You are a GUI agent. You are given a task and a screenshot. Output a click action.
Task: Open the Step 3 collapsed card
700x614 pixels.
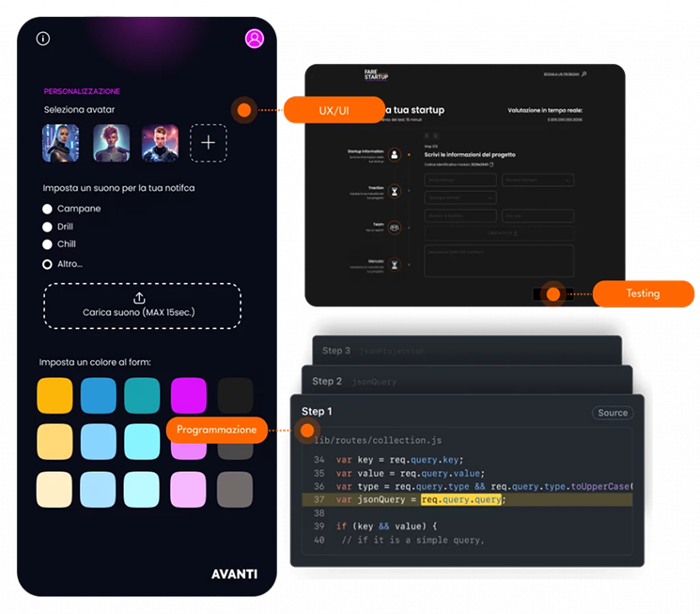(x=467, y=350)
